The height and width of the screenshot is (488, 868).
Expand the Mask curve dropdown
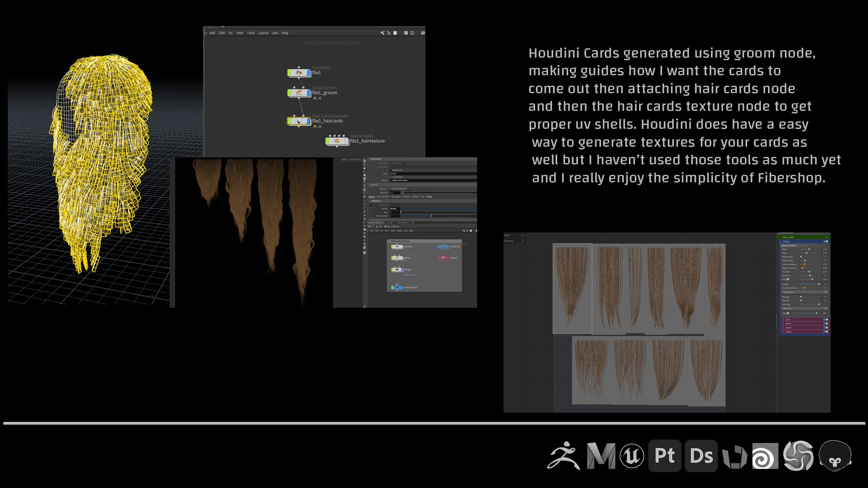(x=805, y=309)
